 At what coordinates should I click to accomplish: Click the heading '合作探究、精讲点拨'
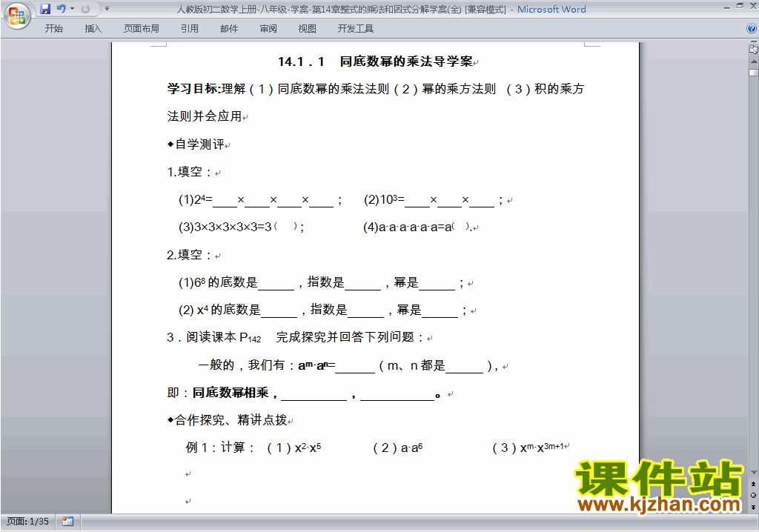231,419
